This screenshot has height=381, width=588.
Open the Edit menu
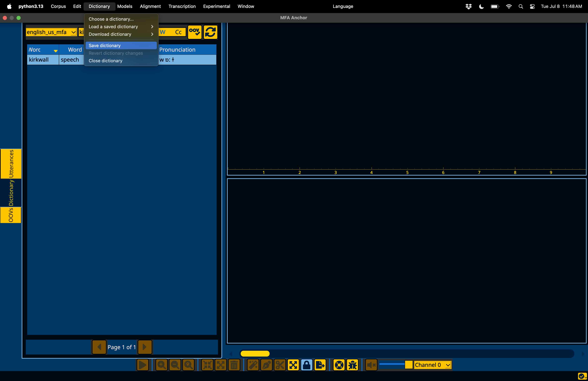[x=77, y=6]
